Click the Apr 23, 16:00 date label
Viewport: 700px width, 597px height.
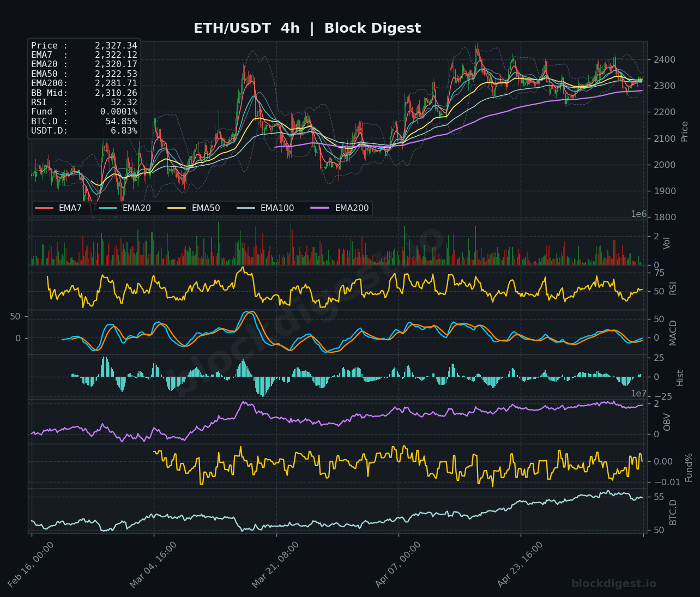coord(520,564)
